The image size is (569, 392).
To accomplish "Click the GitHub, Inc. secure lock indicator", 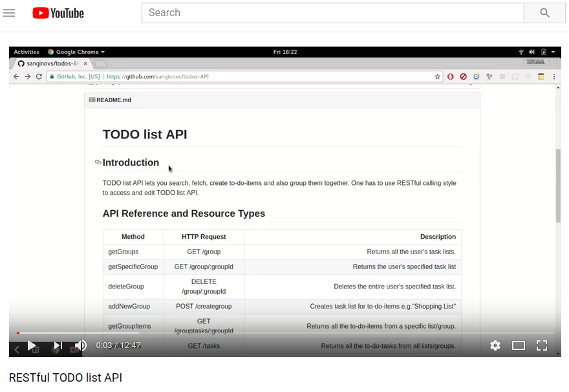I will coord(75,76).
